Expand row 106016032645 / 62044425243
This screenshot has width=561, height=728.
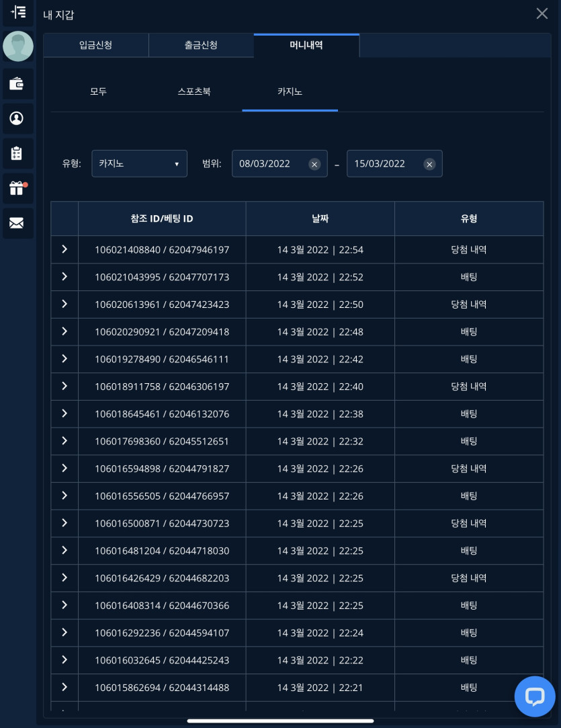pyautogui.click(x=64, y=660)
